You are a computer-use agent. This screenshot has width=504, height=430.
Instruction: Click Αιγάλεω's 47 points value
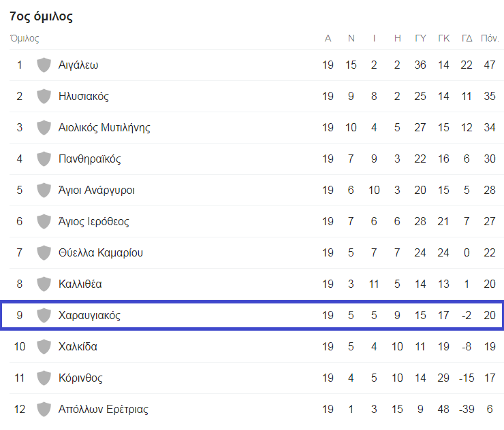point(490,65)
